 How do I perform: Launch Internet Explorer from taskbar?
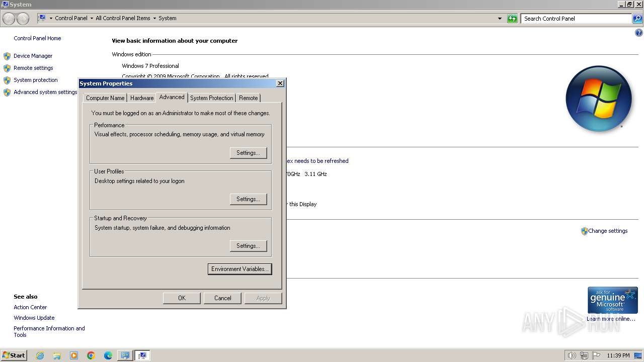[40, 355]
